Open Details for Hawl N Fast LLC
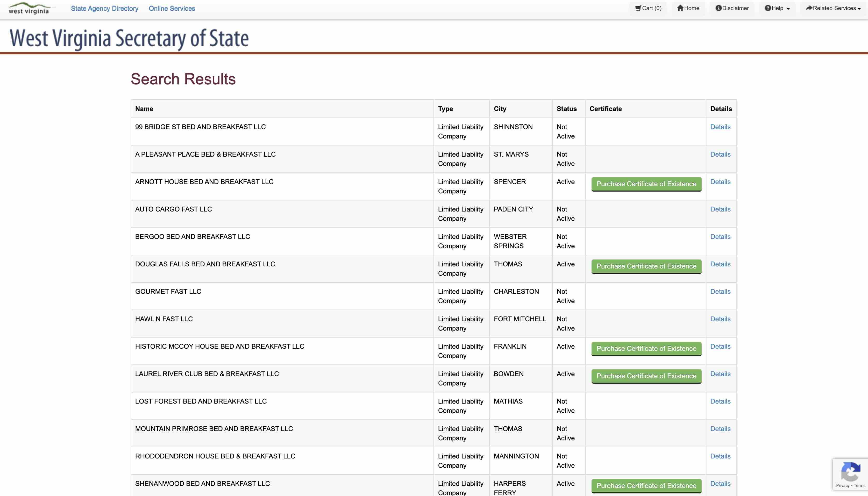The height and width of the screenshot is (496, 868). click(720, 319)
